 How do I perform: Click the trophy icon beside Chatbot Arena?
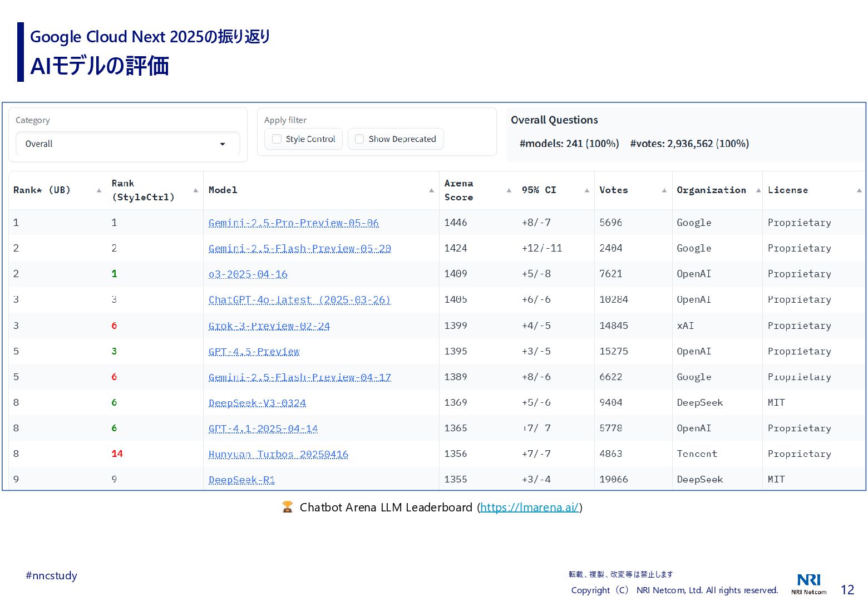[x=287, y=507]
